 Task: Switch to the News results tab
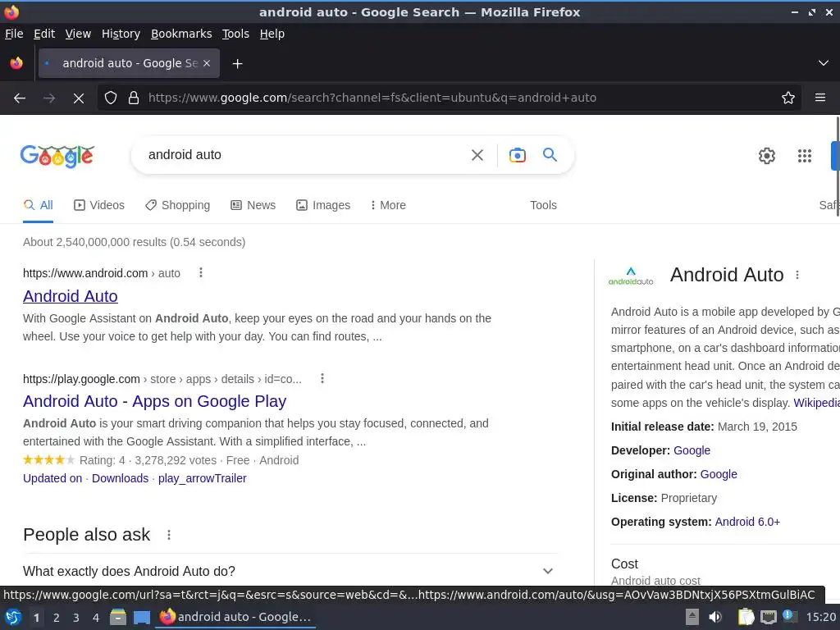(x=253, y=205)
